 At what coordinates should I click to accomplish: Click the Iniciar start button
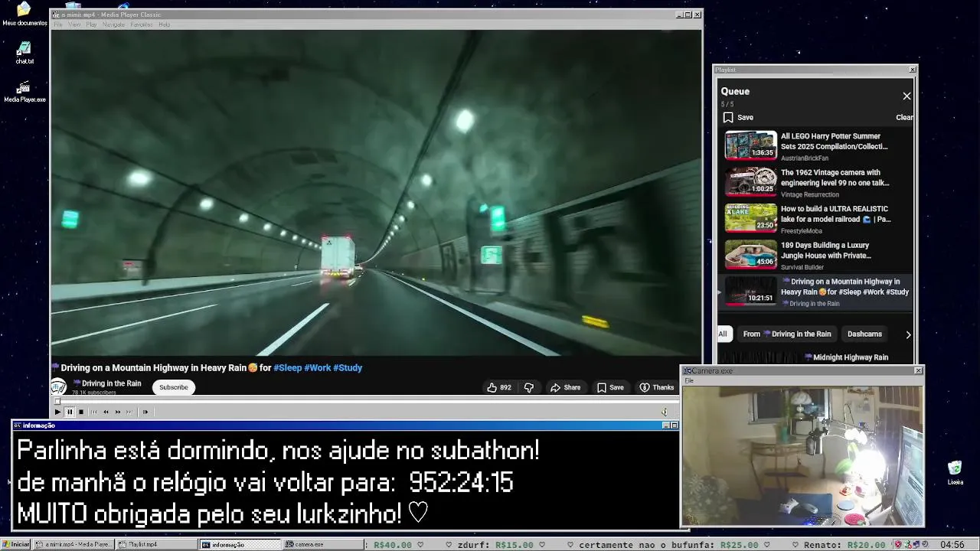(15, 544)
